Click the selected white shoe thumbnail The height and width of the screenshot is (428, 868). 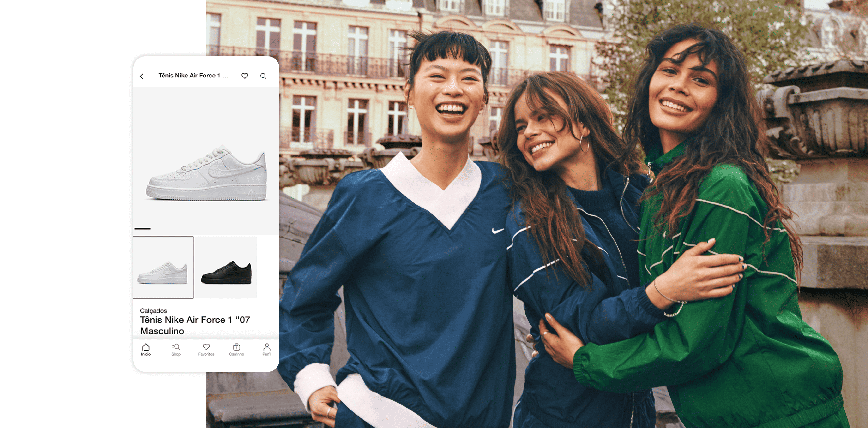[x=164, y=267]
